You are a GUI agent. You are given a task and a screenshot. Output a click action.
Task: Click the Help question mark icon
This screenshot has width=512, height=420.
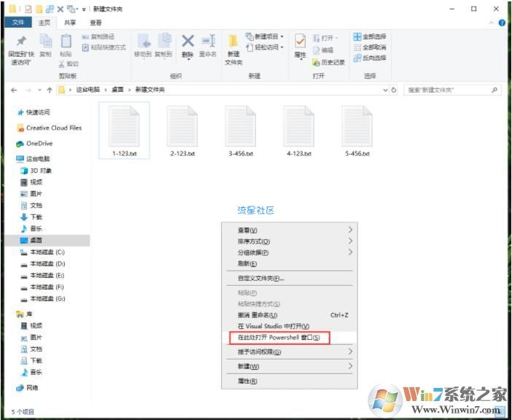tap(502, 23)
